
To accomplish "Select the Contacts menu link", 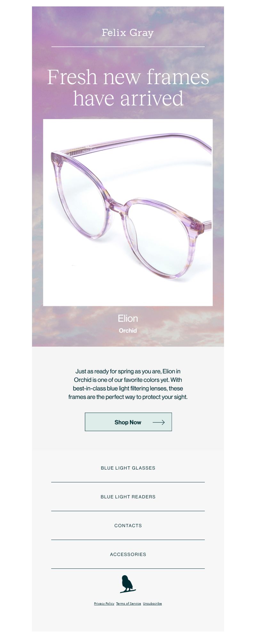I will click(128, 526).
